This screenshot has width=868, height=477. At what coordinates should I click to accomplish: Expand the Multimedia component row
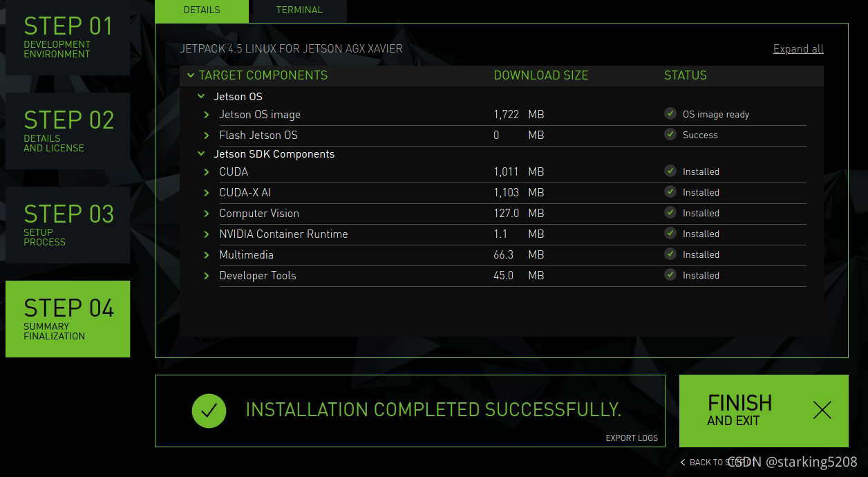click(x=207, y=255)
